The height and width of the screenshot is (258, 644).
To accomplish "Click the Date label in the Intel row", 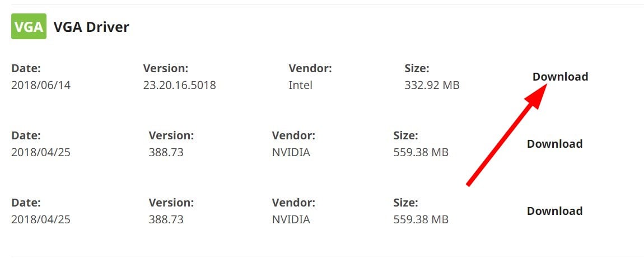I will (x=26, y=68).
